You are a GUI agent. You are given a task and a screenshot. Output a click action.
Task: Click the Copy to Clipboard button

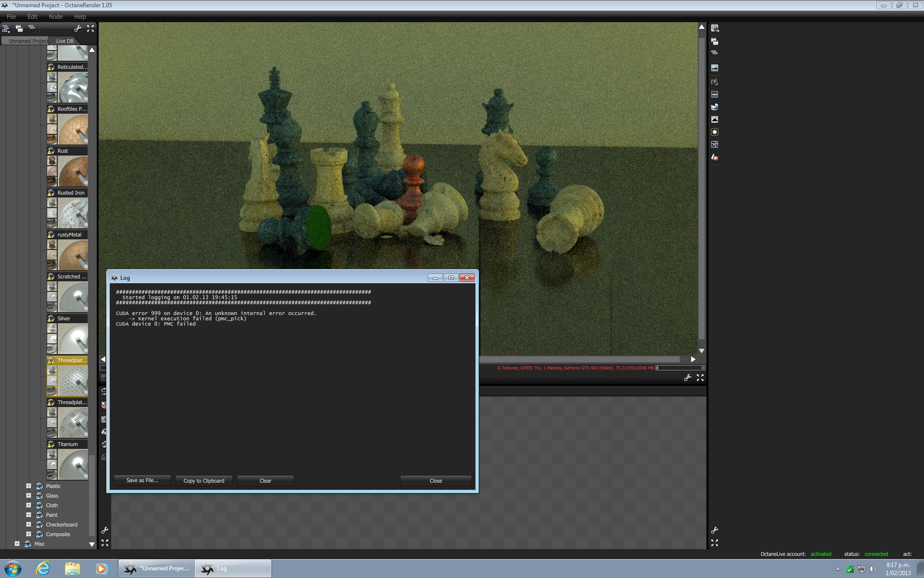click(x=204, y=481)
